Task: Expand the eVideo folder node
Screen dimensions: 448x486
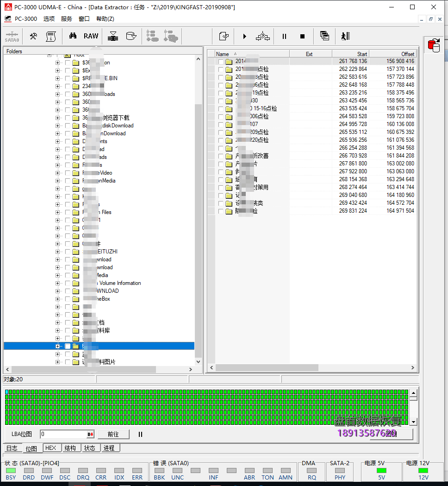Action: (x=57, y=173)
